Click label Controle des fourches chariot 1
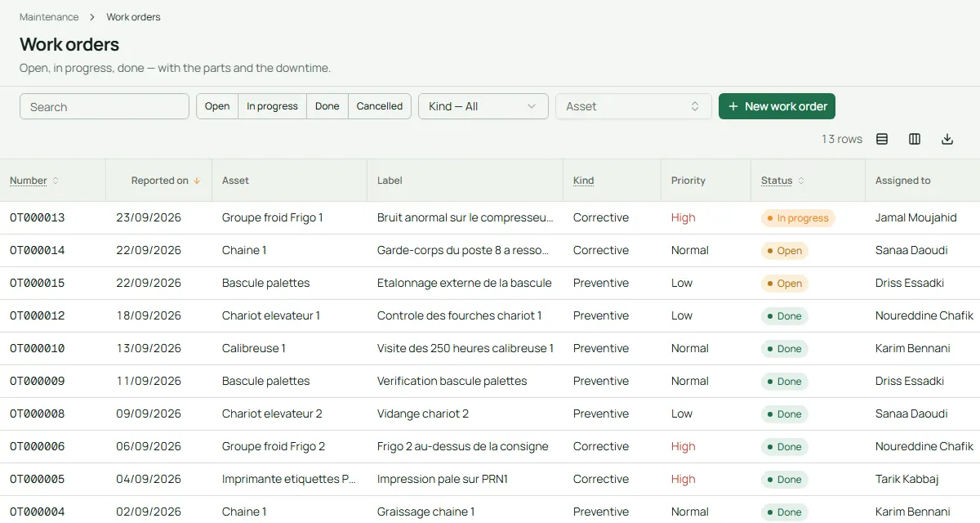Viewport: 980px width, 523px height. coord(459,316)
